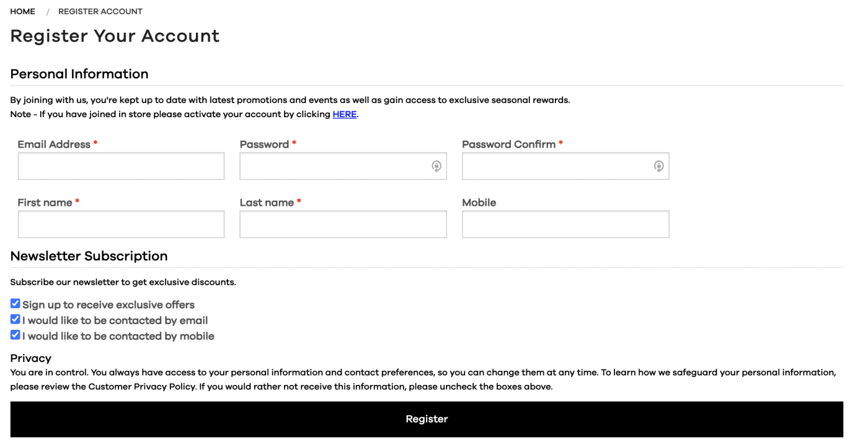Click inside the Password text box

(x=335, y=166)
